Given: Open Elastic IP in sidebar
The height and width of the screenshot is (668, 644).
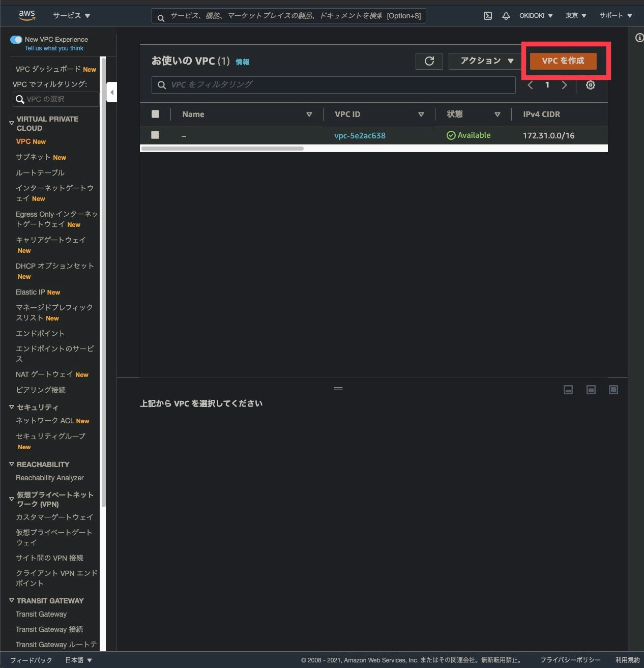Looking at the screenshot, I should [31, 292].
